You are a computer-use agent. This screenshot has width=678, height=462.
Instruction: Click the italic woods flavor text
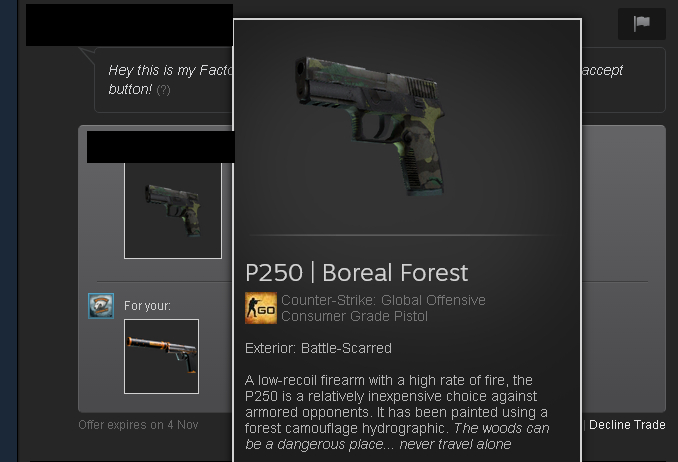tap(397, 436)
